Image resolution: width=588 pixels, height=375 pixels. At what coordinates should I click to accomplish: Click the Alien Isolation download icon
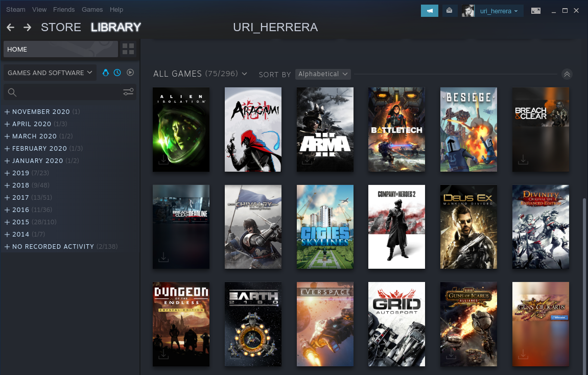coord(163,160)
